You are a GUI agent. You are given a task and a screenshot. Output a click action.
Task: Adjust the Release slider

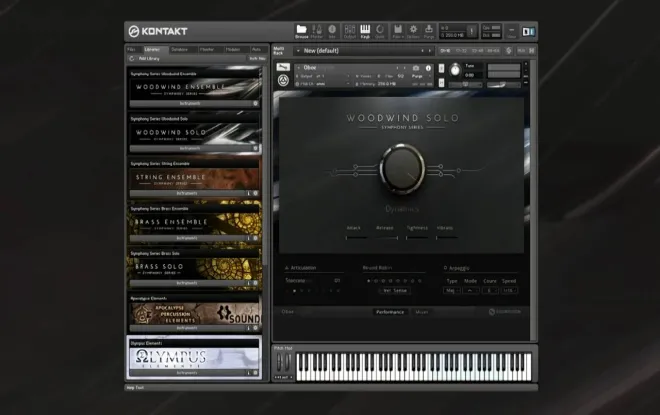[387, 238]
